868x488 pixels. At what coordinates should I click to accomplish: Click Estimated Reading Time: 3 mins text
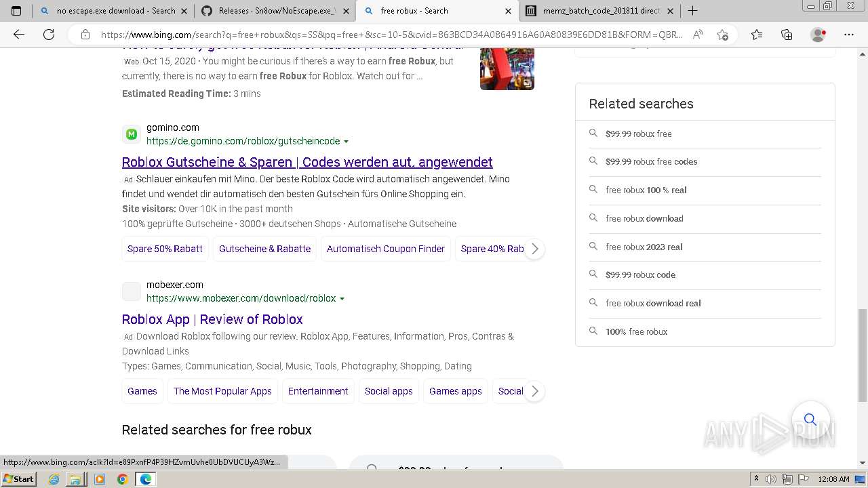tap(191, 94)
